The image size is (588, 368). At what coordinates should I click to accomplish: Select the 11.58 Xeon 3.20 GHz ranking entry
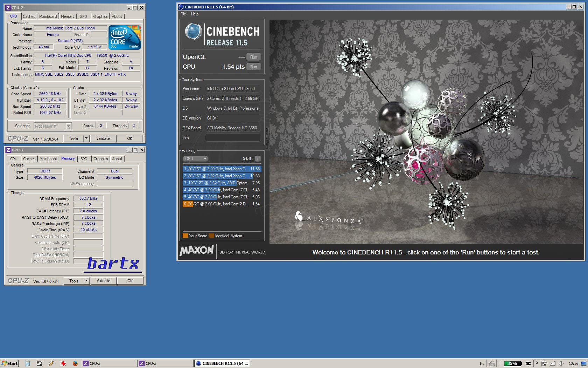pyautogui.click(x=222, y=169)
